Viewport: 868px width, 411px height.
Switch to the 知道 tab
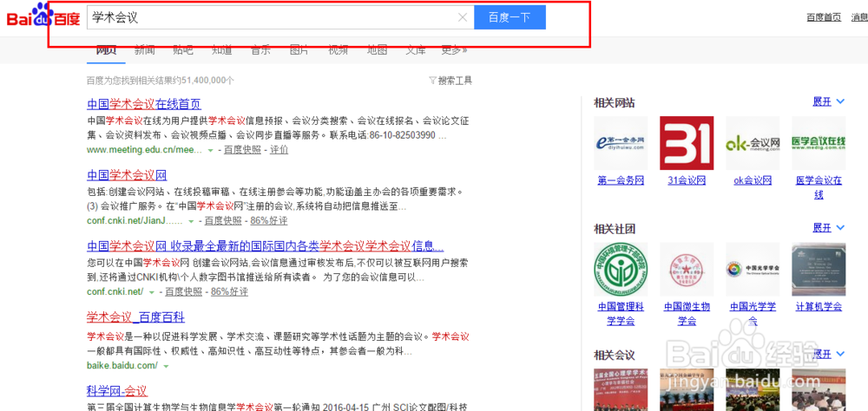[x=222, y=49]
